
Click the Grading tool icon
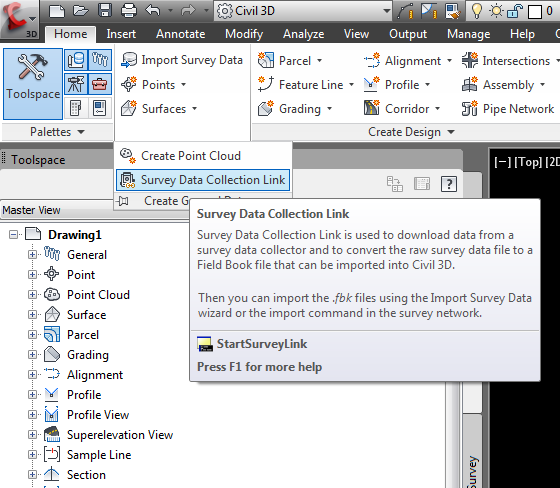266,109
